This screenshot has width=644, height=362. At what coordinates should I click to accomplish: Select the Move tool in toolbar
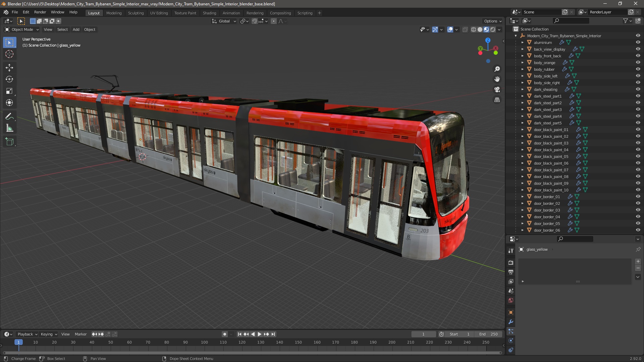(10, 67)
